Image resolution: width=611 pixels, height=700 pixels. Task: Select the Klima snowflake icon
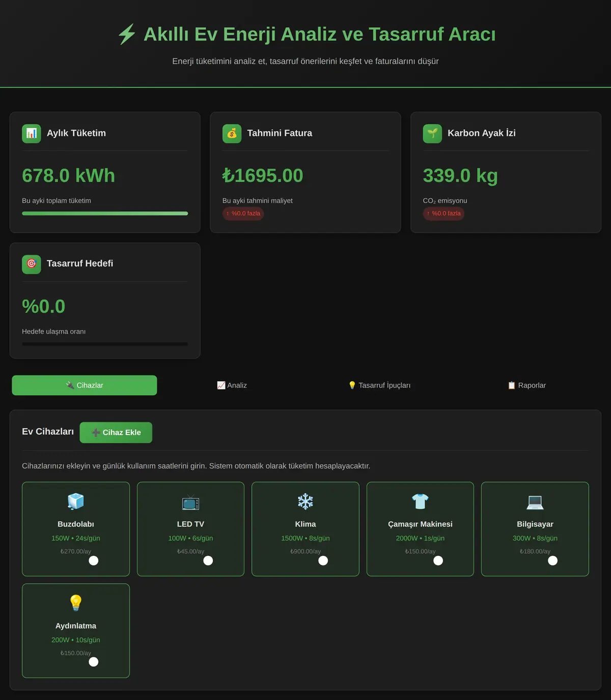pos(305,502)
